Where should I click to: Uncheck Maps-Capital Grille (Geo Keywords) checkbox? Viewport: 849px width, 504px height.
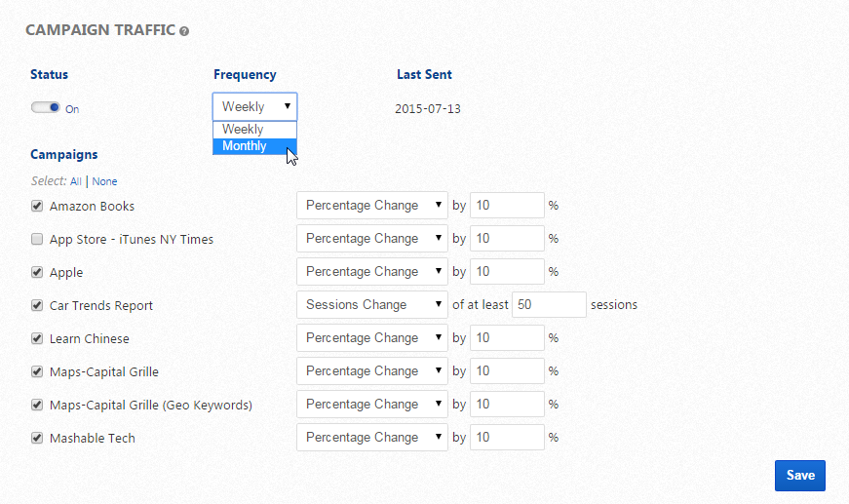(x=37, y=405)
